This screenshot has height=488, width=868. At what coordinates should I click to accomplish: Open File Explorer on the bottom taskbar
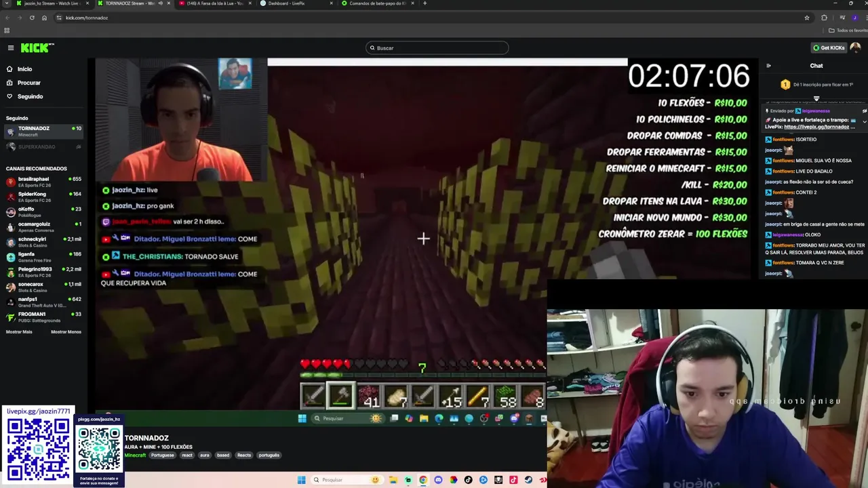point(393,480)
